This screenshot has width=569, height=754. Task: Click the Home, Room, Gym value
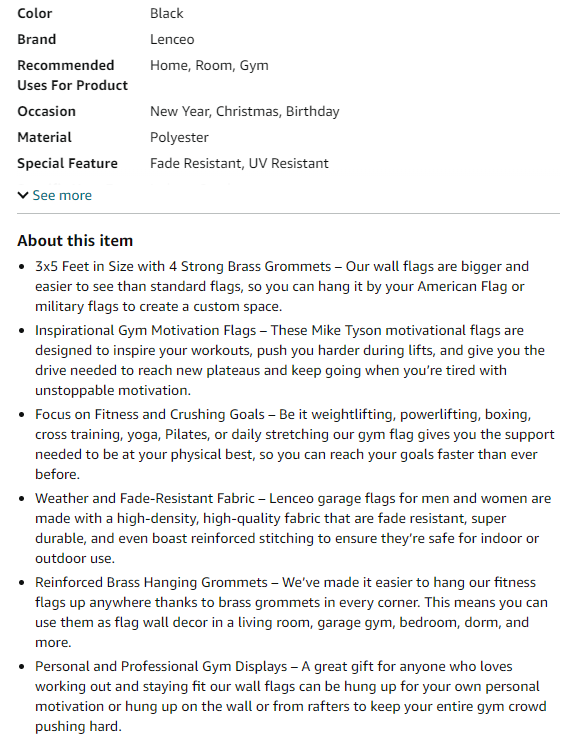pyautogui.click(x=209, y=65)
